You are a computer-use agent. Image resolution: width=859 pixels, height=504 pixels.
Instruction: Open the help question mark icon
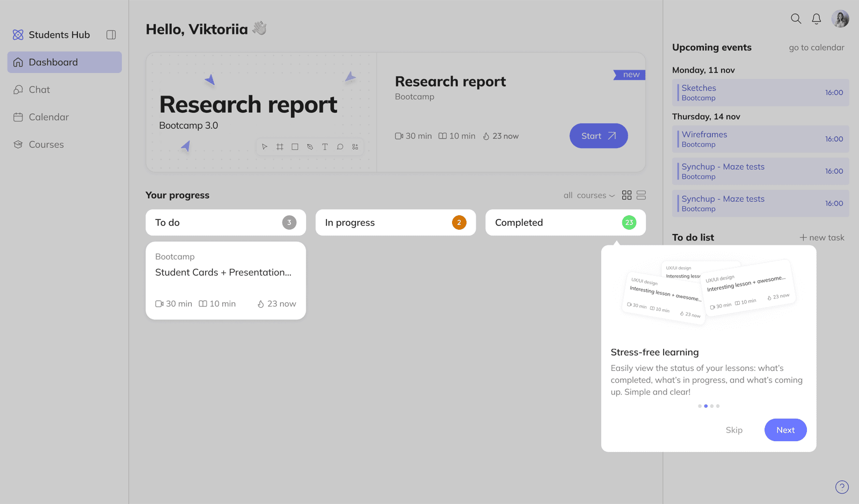click(x=842, y=487)
